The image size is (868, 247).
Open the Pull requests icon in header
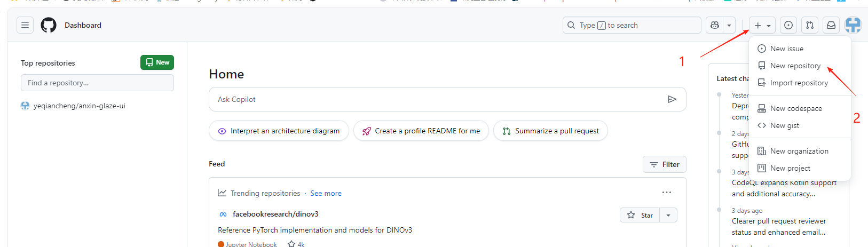coord(810,25)
